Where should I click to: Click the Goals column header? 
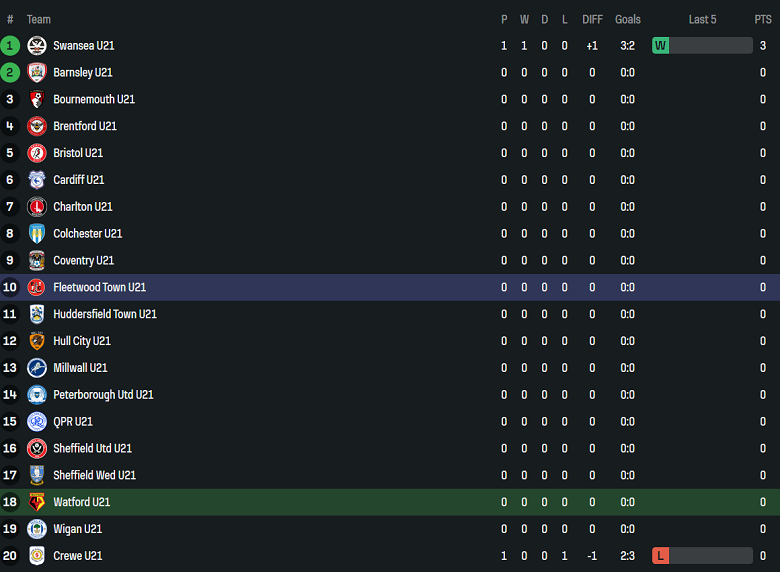(x=628, y=19)
